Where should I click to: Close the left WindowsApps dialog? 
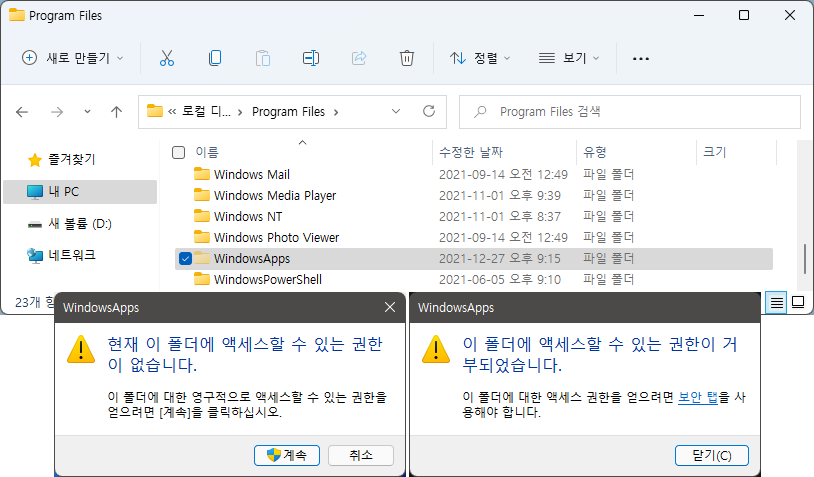pyautogui.click(x=390, y=307)
